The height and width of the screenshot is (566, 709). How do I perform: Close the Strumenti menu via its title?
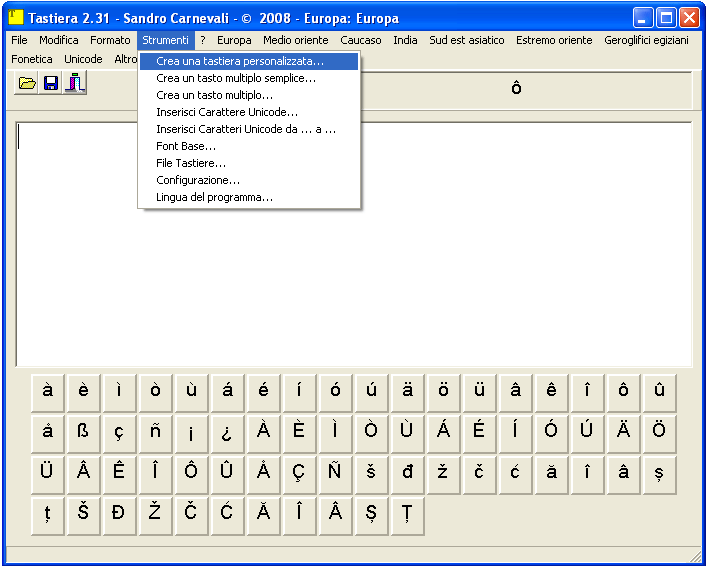[165, 40]
